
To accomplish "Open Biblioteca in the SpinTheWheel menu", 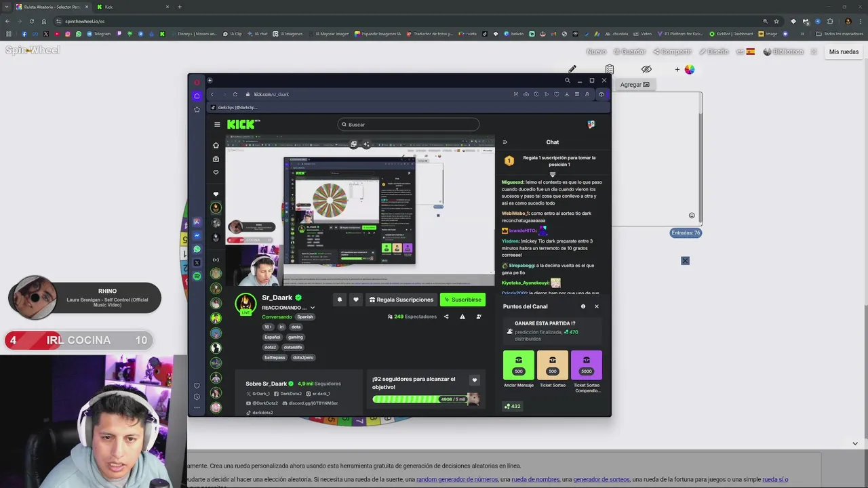I will [783, 52].
